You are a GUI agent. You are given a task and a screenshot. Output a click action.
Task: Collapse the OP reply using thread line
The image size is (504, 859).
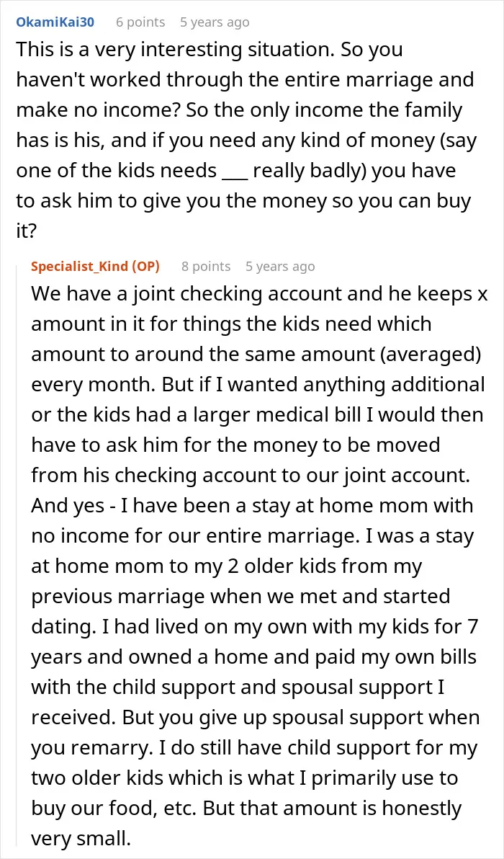click(x=18, y=555)
